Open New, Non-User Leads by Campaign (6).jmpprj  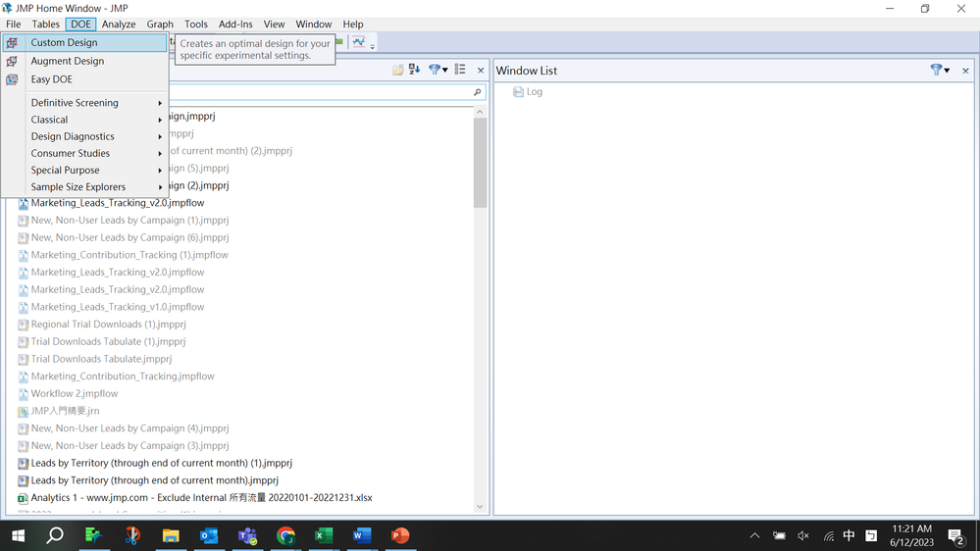click(x=130, y=238)
